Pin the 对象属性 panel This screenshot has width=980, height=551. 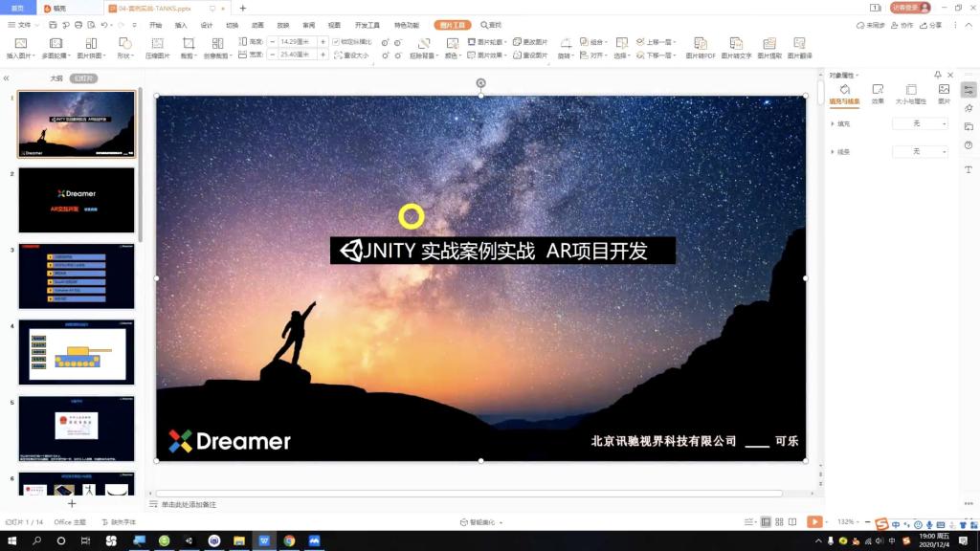(937, 75)
